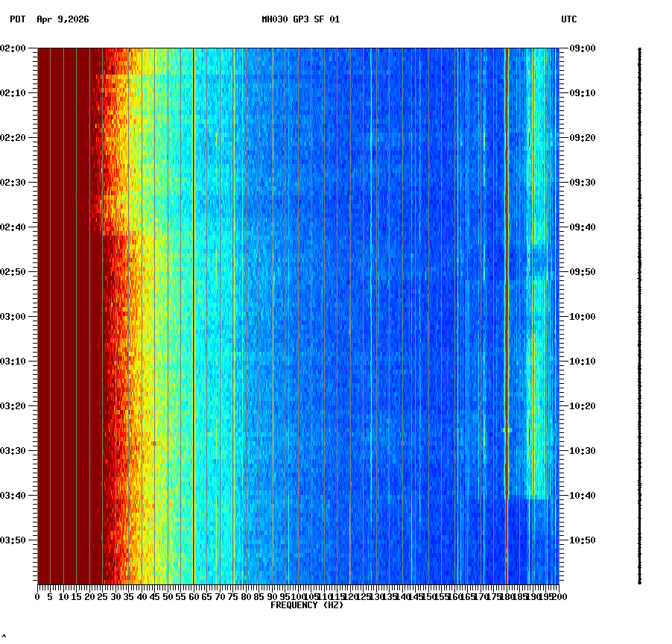
Task: Select the 03:30 timestamp on left axis
Action: point(13,449)
